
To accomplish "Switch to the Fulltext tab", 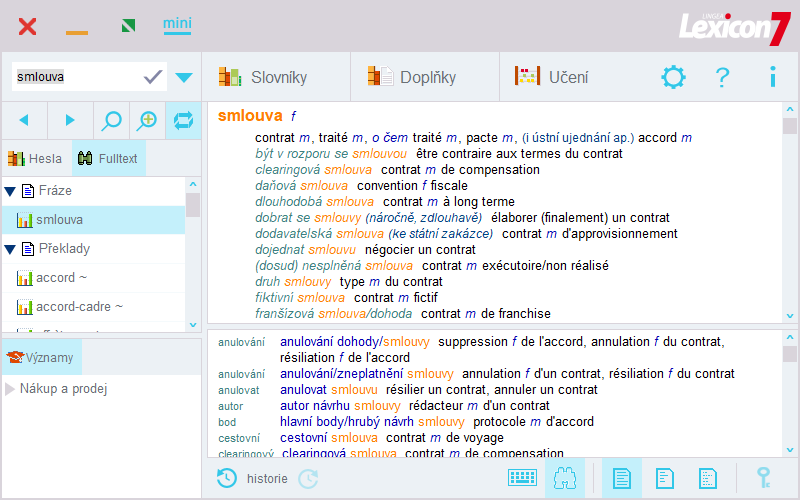I will click(108, 159).
